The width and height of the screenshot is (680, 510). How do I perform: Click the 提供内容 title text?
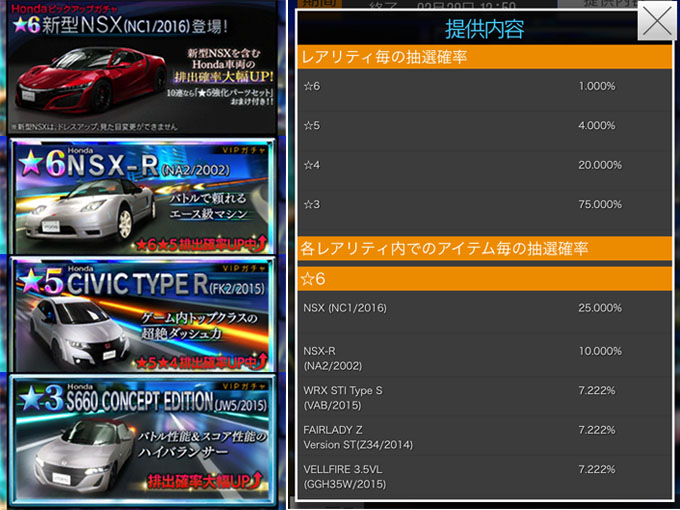[x=484, y=29]
